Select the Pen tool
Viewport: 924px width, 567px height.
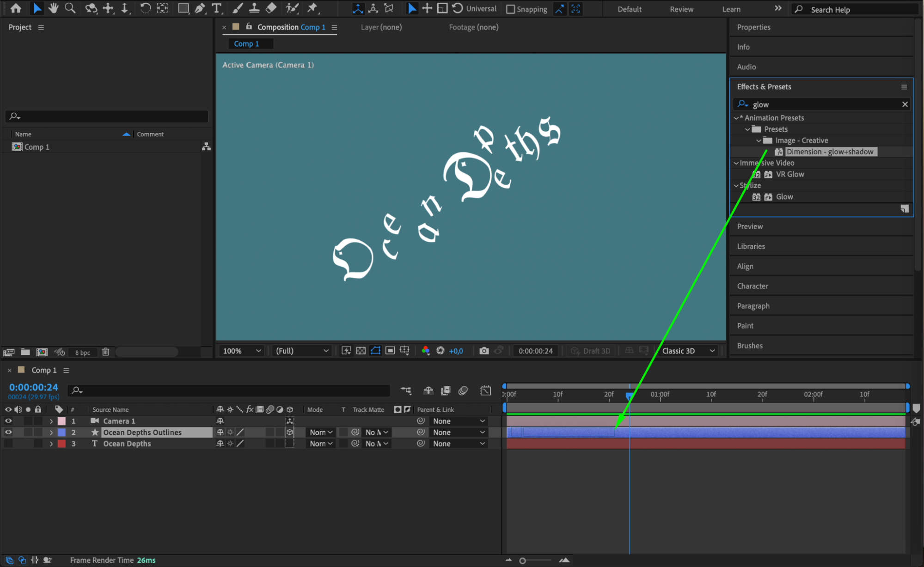pyautogui.click(x=200, y=8)
